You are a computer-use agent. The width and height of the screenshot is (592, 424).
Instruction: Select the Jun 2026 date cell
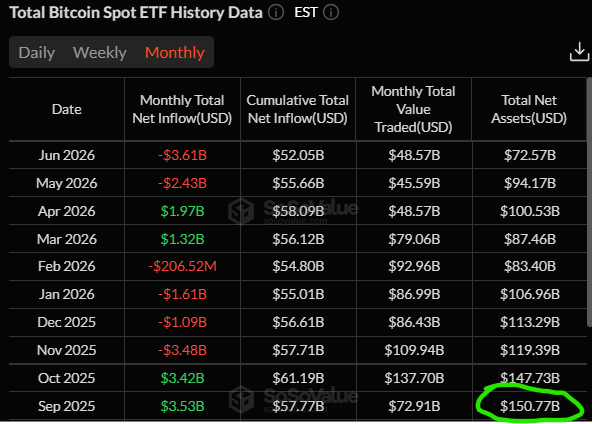(67, 155)
